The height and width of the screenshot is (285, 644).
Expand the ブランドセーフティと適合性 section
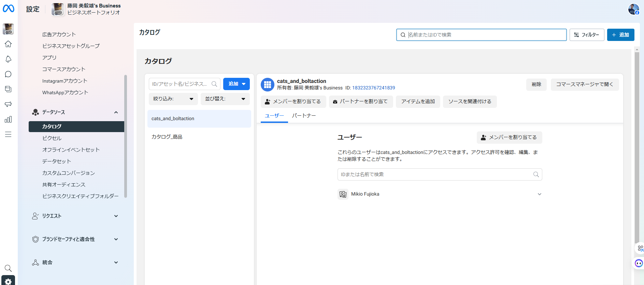coord(116,239)
